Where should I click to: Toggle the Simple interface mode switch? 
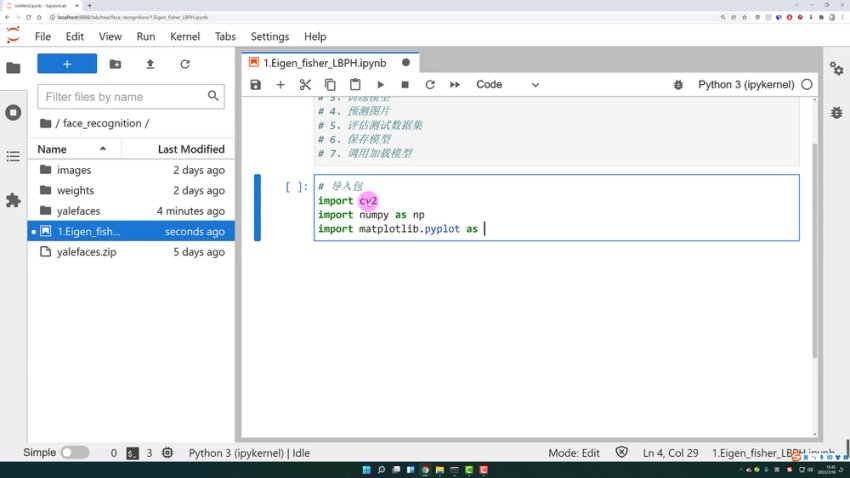(x=75, y=453)
